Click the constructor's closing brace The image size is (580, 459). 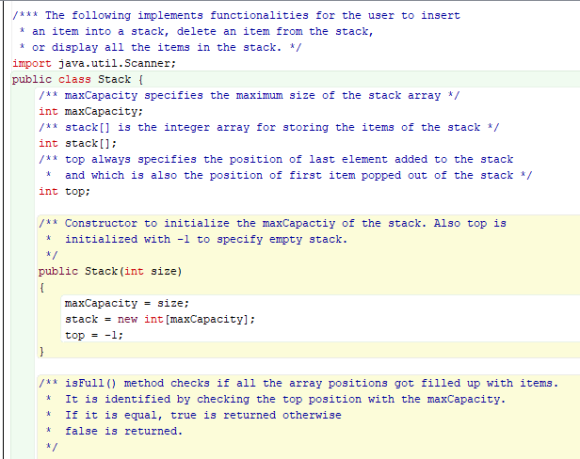pyautogui.click(x=42, y=351)
